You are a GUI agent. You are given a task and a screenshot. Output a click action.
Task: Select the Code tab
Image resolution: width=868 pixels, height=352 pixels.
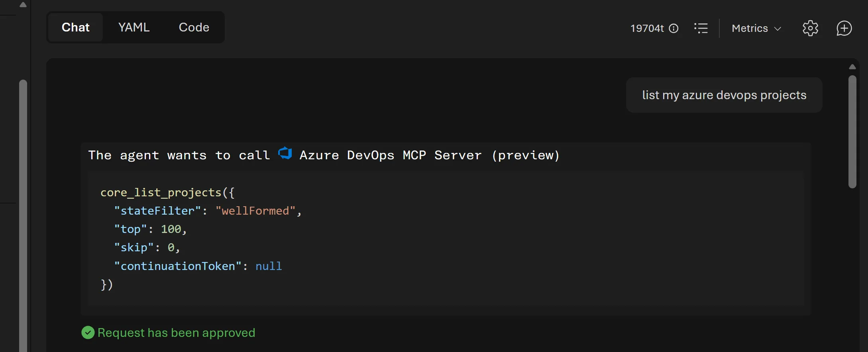[194, 27]
